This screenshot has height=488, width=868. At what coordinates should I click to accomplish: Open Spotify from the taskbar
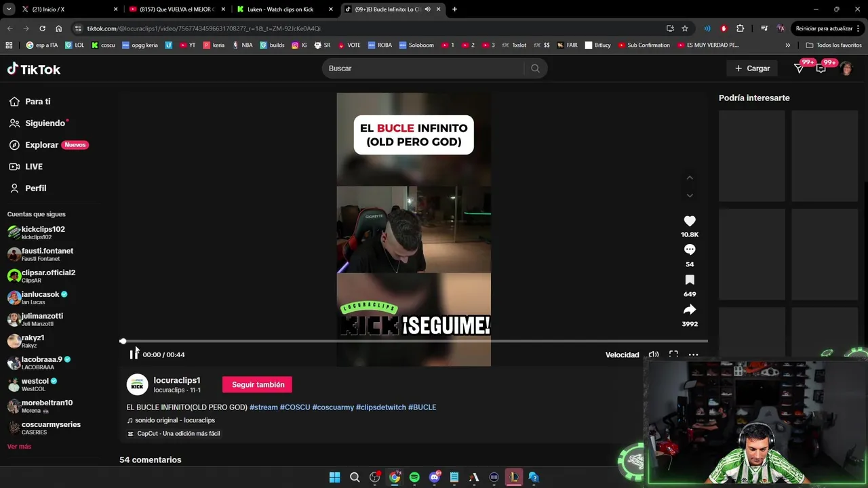tap(414, 477)
